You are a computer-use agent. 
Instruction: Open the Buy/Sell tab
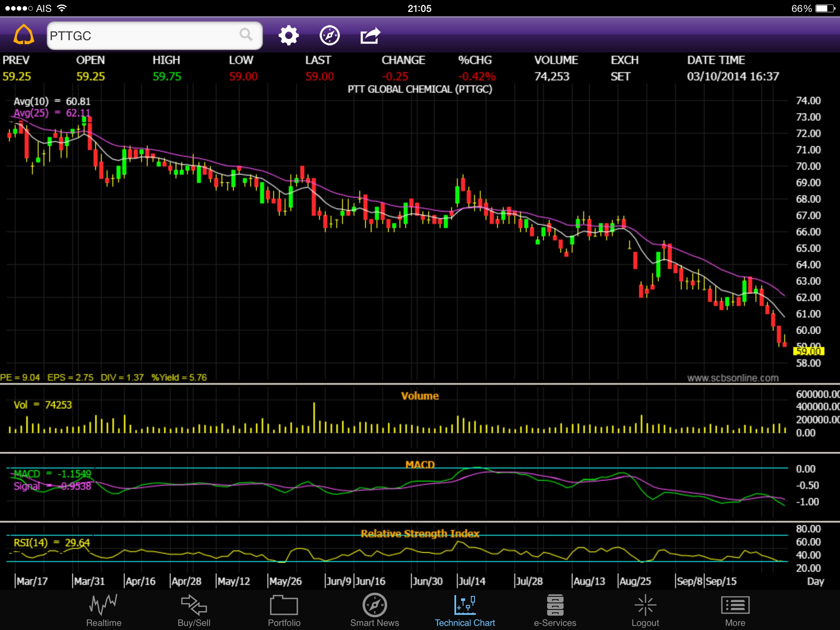click(x=194, y=610)
